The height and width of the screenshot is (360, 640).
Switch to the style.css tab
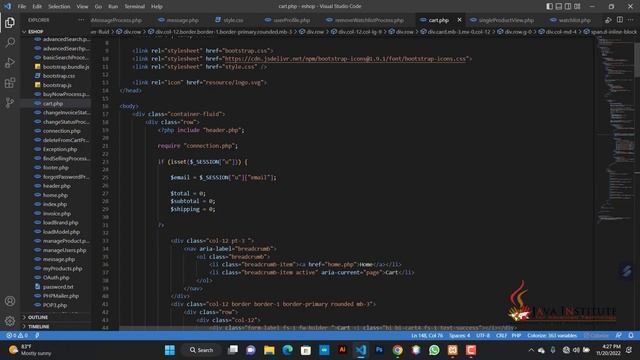[x=229, y=20]
